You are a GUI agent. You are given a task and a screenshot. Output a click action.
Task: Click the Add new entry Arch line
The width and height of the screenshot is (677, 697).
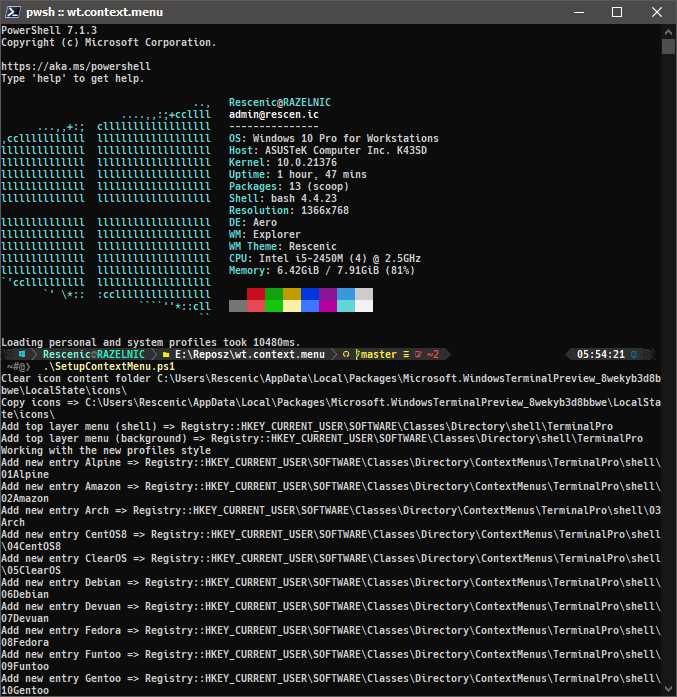point(331,517)
